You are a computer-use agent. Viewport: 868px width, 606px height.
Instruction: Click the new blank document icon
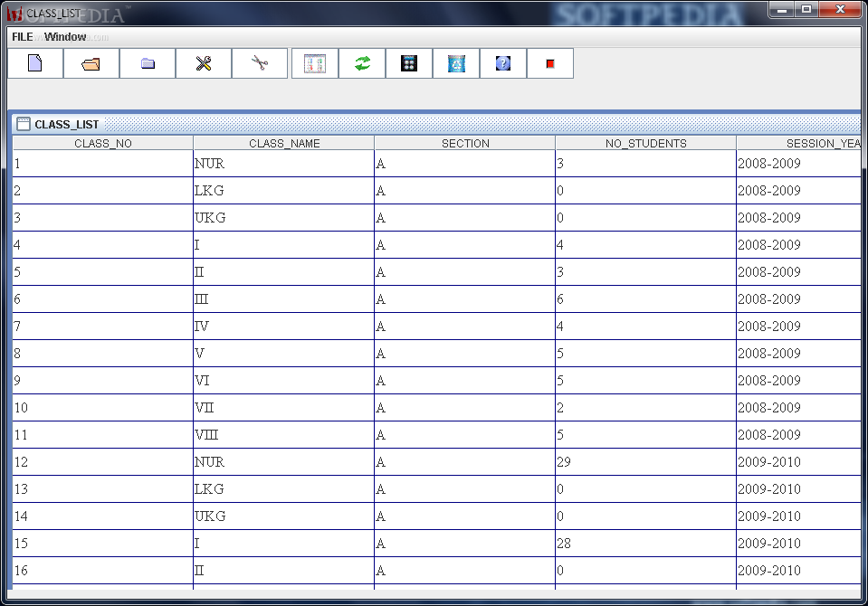coord(35,63)
